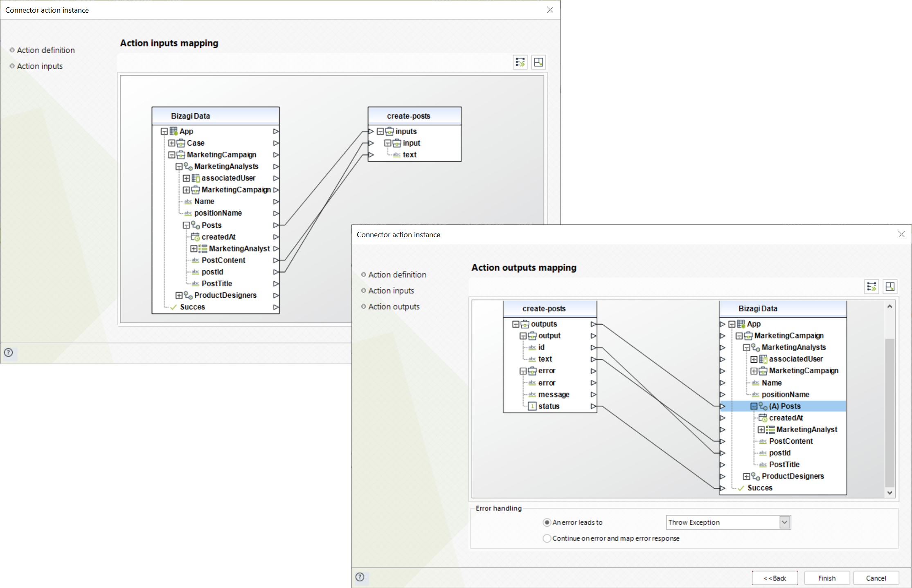Viewport: 912px width, 588px height.
Task: Select text attribute in create-posts outputs
Action: [545, 359]
